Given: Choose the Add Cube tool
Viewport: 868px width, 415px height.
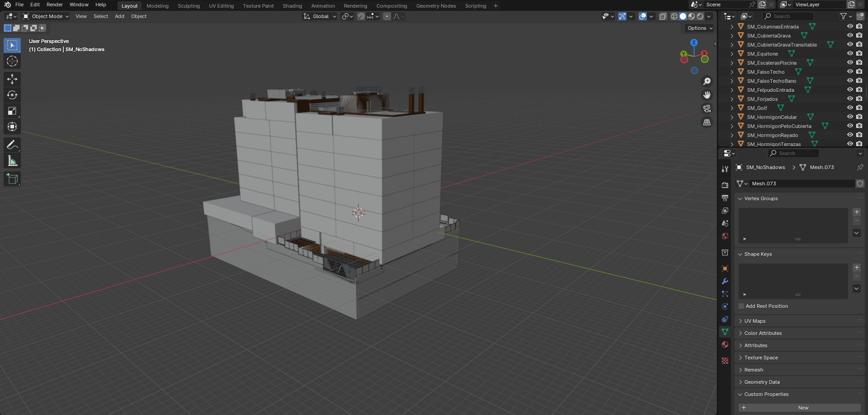Looking at the screenshot, I should (x=12, y=179).
